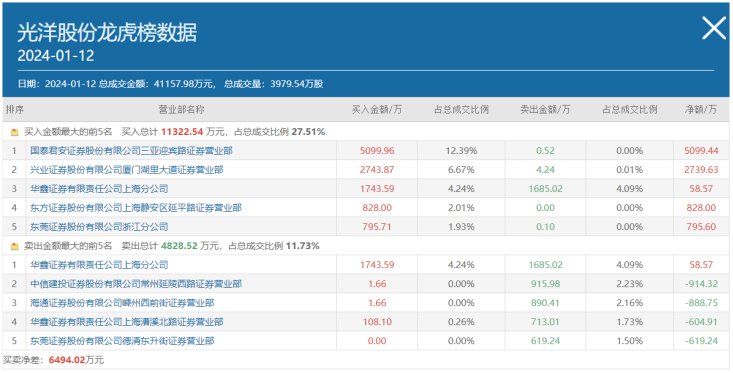Click the 总成交量 3979.54万股 text

274,84
